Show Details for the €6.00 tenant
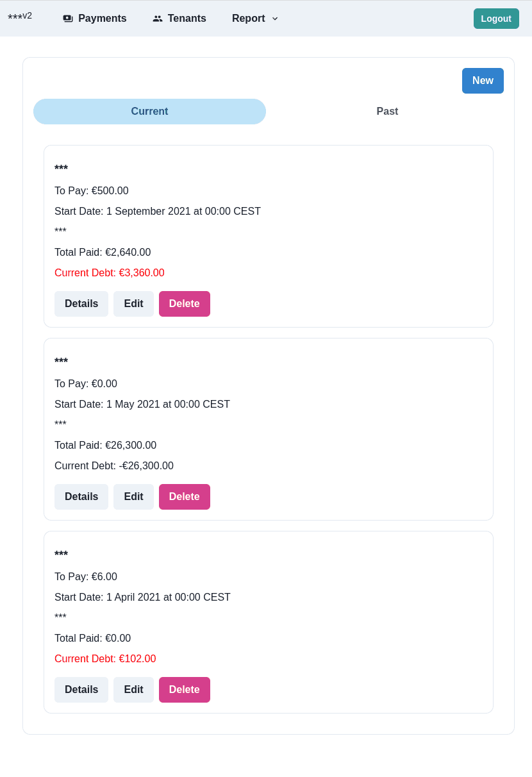This screenshot has width=532, height=777. pyautogui.click(x=81, y=690)
